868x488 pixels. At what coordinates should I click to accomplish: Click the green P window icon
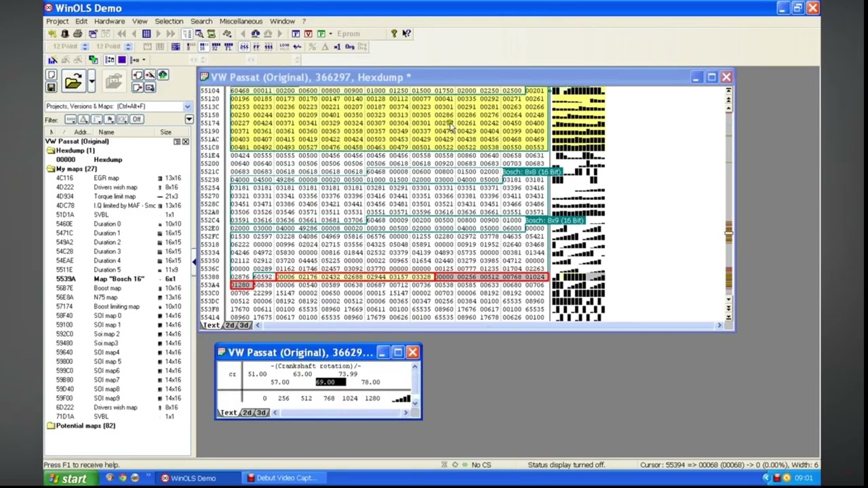pos(321,33)
